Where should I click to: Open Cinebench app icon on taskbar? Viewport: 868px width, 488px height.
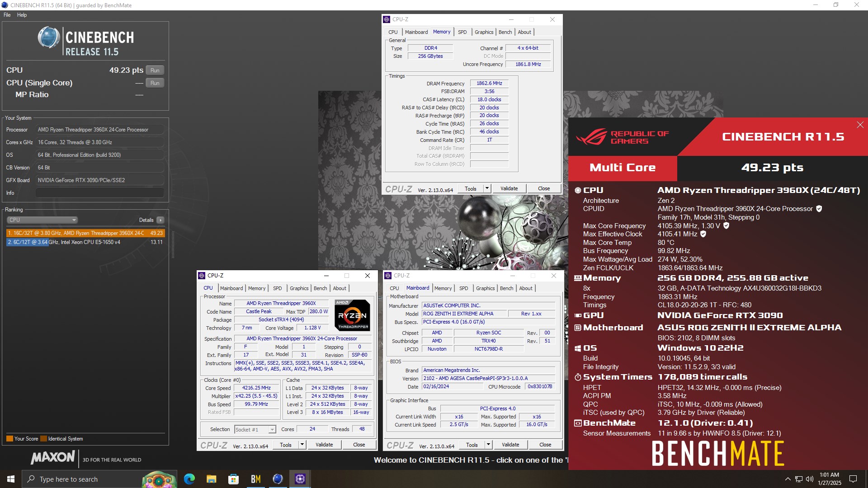[278, 479]
